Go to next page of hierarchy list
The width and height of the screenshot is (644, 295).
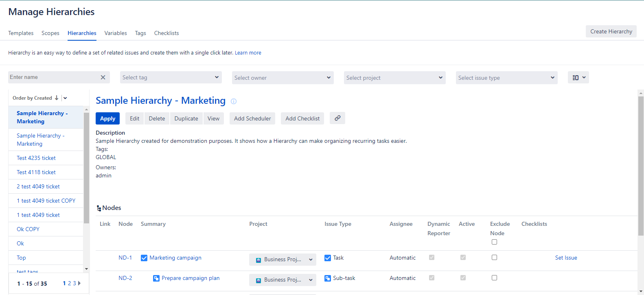point(79,283)
